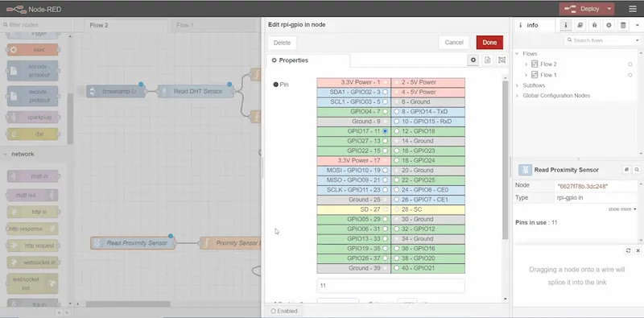
Task: Select pin 10 - GPIO15 - RxD radio
Action: [x=397, y=122]
